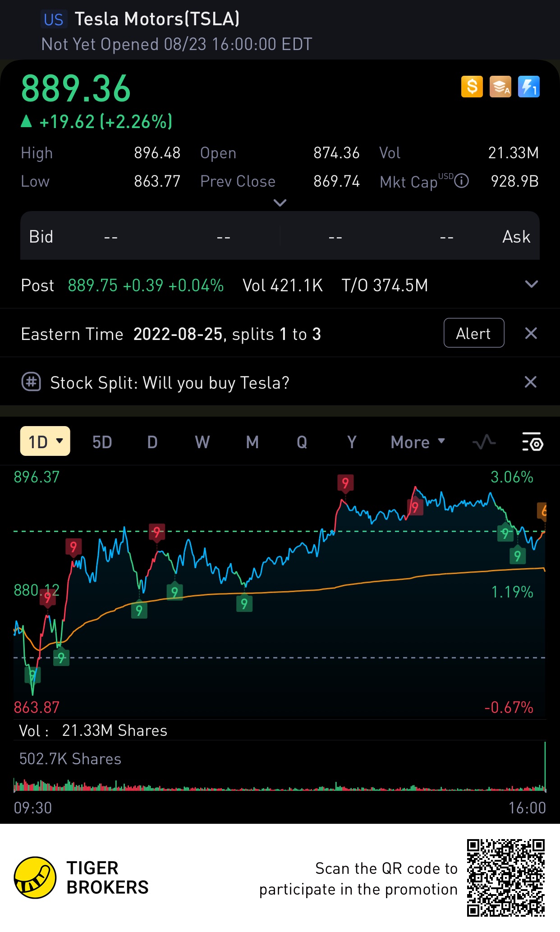The width and height of the screenshot is (560, 932).
Task: Expand the Post market row
Action: tap(532, 284)
